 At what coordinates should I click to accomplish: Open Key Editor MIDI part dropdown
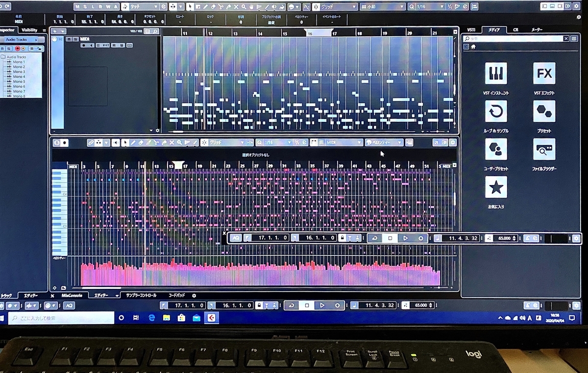pos(343,142)
